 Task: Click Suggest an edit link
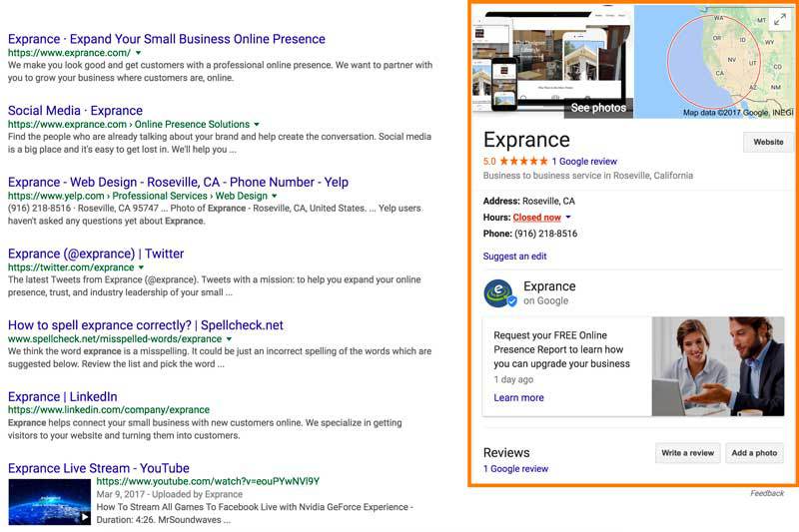pyautogui.click(x=514, y=257)
